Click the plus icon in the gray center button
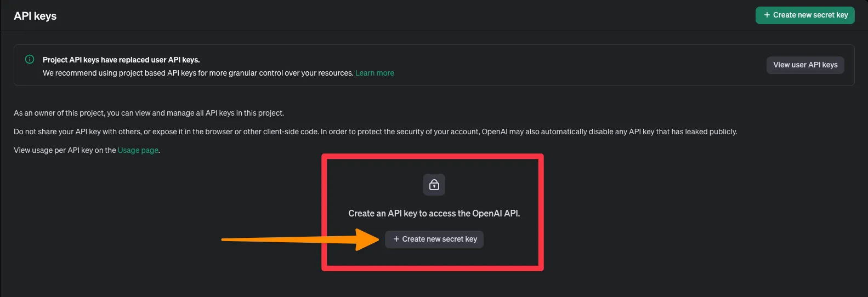Viewport: 868px width, 297px height. pos(396,239)
